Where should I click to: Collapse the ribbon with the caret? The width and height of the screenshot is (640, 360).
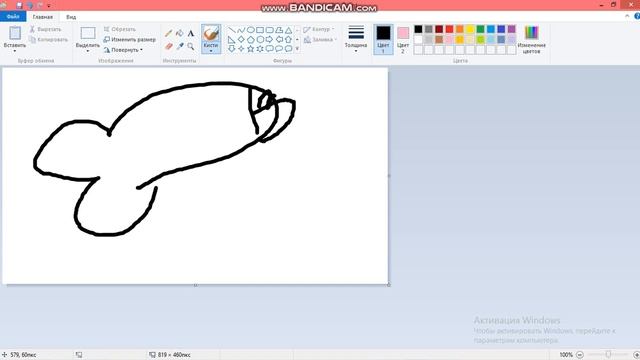(627, 16)
